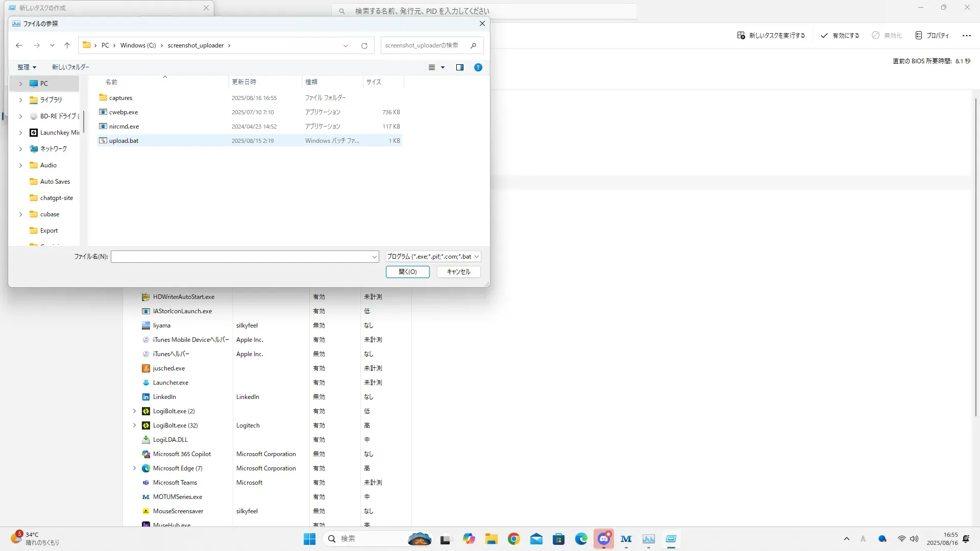This screenshot has width=980, height=551.
Task: Click 新しいフォルダー in the toolbar
Action: coord(70,67)
